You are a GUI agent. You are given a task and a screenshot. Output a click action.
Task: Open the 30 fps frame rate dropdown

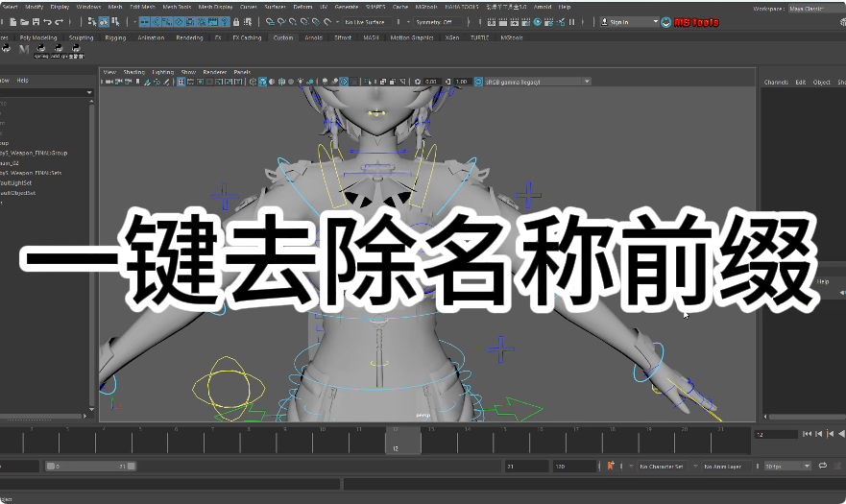pyautogui.click(x=787, y=467)
